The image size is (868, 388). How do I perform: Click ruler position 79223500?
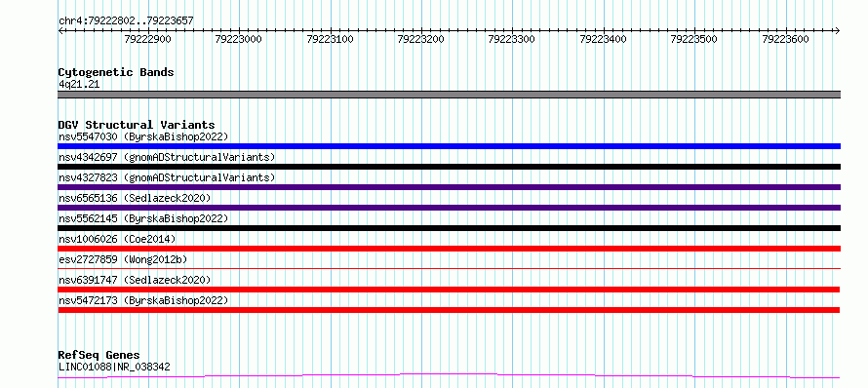694,39
